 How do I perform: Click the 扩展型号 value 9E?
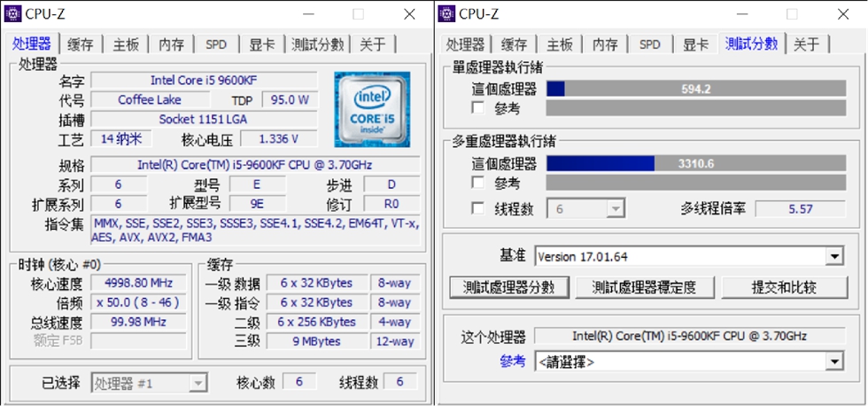258,204
